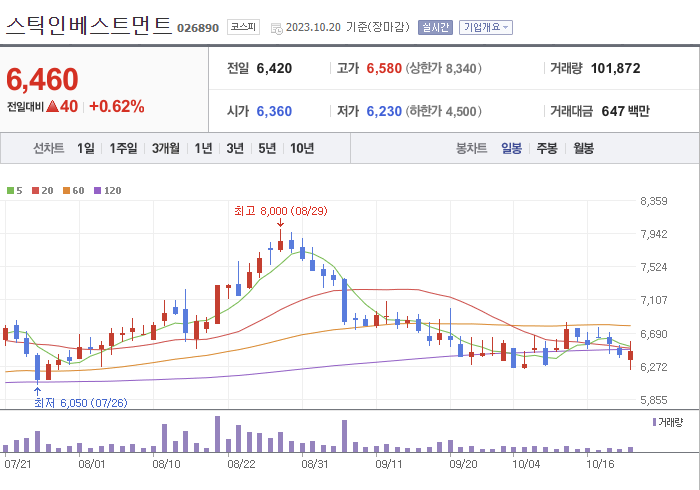Image resolution: width=700 pixels, height=490 pixels.
Task: Switch to 3개월 line chart
Action: (x=166, y=148)
